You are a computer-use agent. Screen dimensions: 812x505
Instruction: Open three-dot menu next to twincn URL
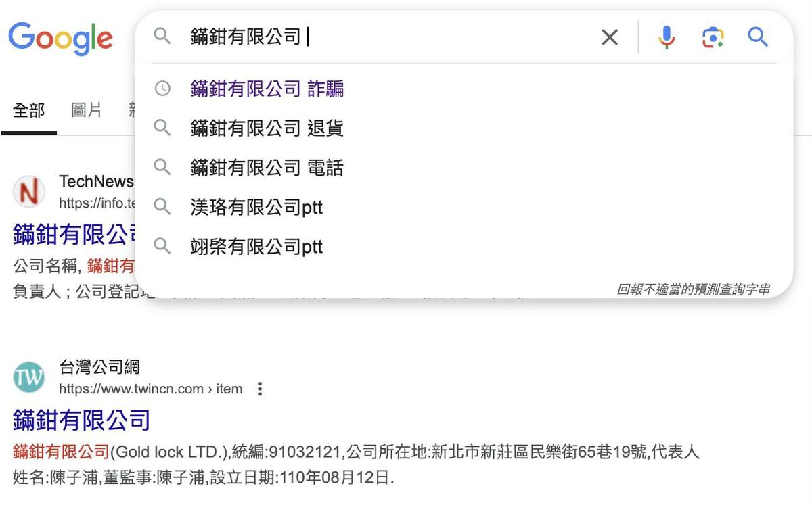pos(260,389)
